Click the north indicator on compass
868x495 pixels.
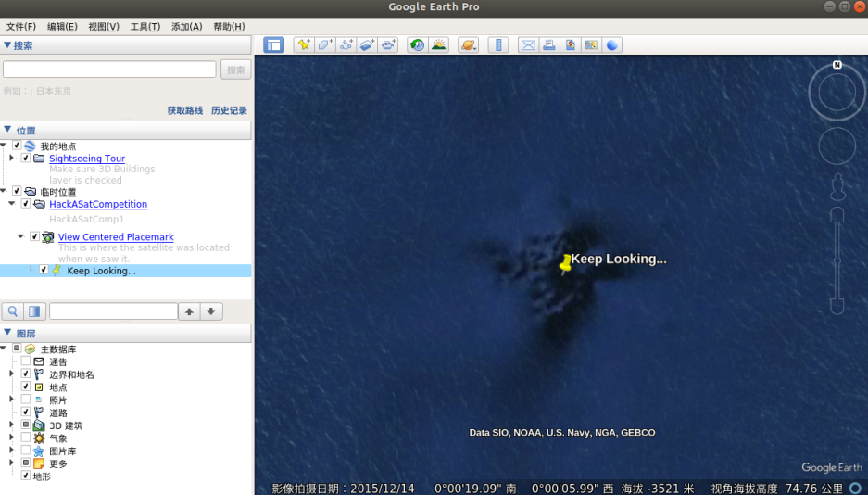click(837, 65)
